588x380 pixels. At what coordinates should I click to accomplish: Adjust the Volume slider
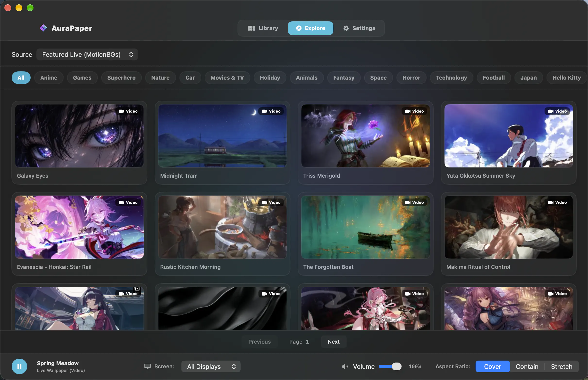click(390, 366)
